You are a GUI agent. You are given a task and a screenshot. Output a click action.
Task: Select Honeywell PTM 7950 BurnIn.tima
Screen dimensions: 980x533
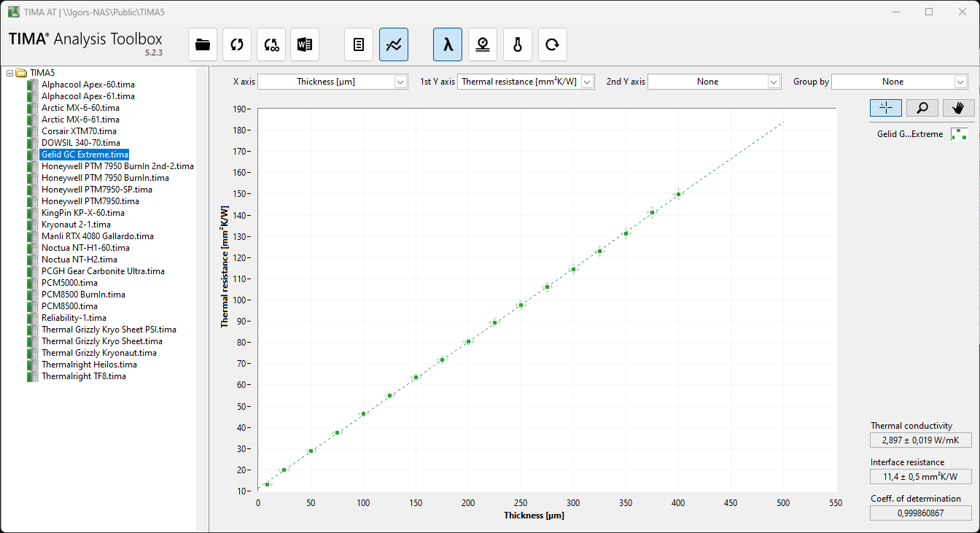click(x=105, y=178)
